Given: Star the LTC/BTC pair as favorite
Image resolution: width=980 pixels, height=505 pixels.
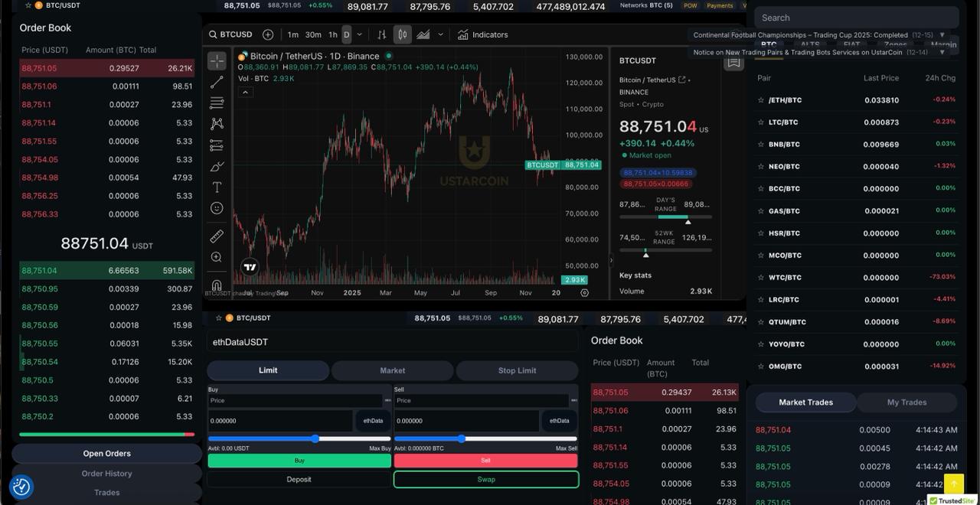Looking at the screenshot, I should coord(761,122).
